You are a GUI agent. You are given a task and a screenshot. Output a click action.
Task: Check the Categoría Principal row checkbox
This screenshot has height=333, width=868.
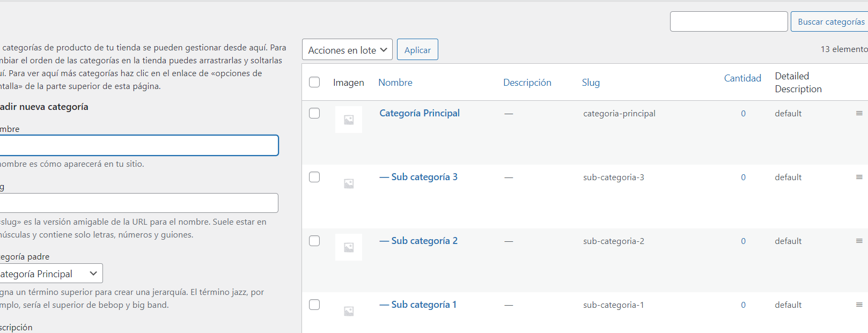[314, 113]
